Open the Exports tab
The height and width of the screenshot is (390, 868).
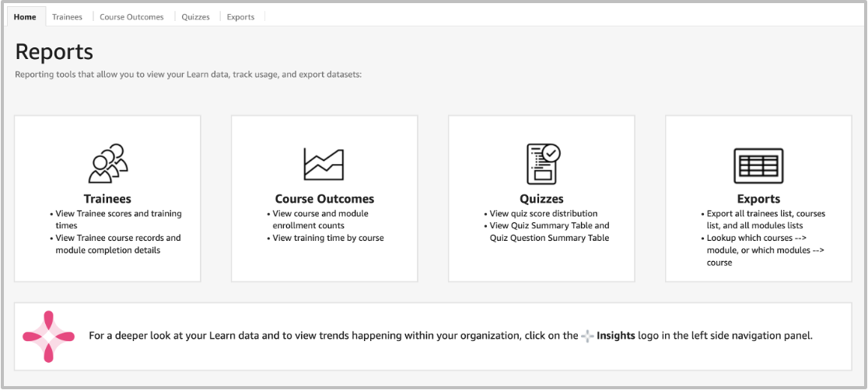coord(241,17)
